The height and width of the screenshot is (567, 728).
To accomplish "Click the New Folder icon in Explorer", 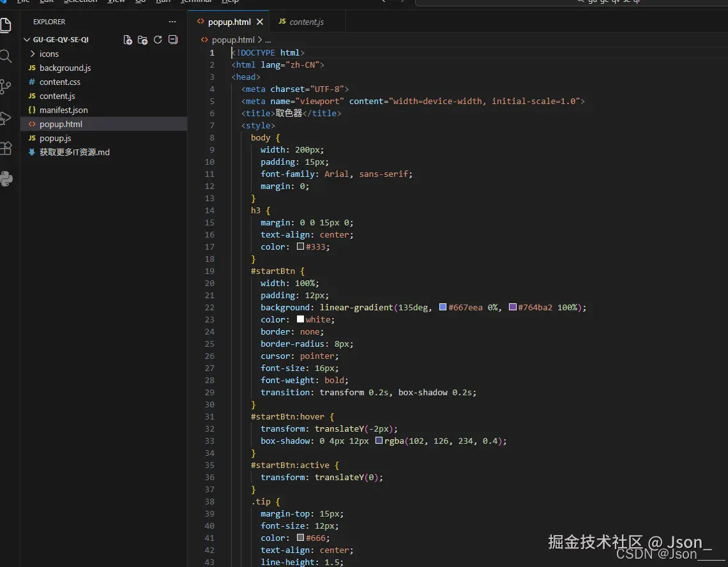I will pyautogui.click(x=142, y=40).
